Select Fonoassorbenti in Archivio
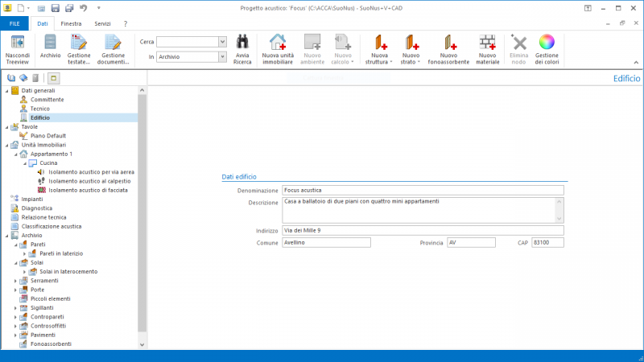Viewport: 644px width, 362px height. coord(51,344)
